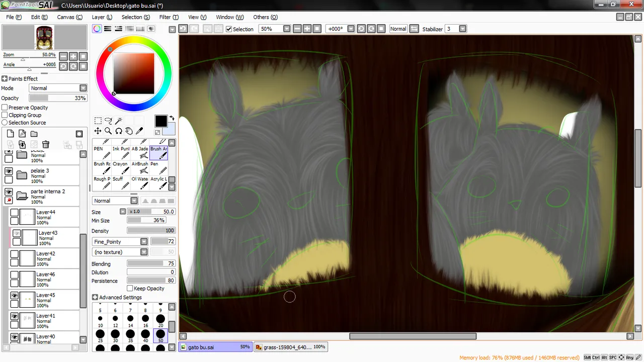Switch to the gato bu.sai document tab
This screenshot has width=644, height=362.
tap(215, 347)
